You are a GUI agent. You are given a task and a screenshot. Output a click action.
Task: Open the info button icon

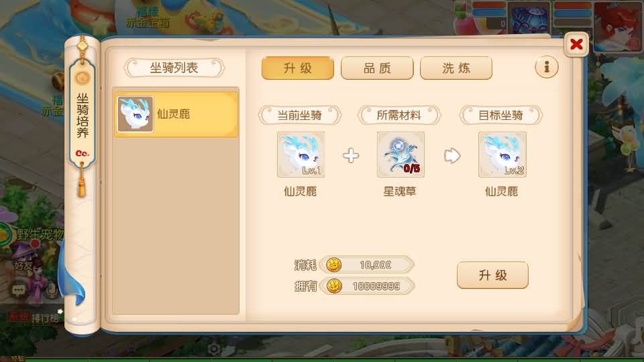[546, 67]
